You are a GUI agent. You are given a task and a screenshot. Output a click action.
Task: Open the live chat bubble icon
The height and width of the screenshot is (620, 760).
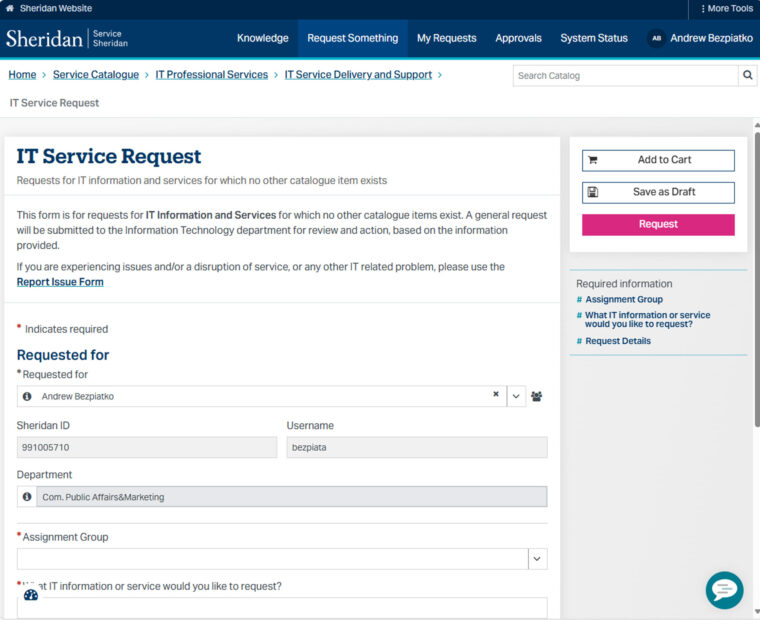pyautogui.click(x=725, y=590)
